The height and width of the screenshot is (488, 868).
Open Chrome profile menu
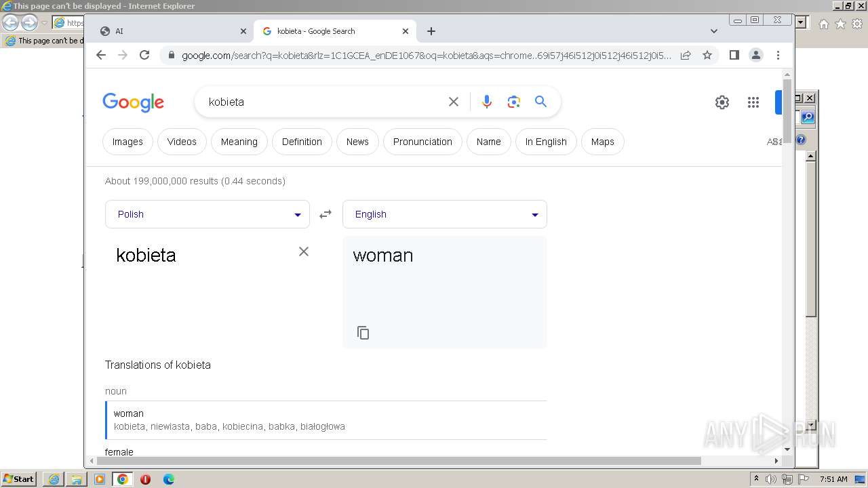coord(755,55)
